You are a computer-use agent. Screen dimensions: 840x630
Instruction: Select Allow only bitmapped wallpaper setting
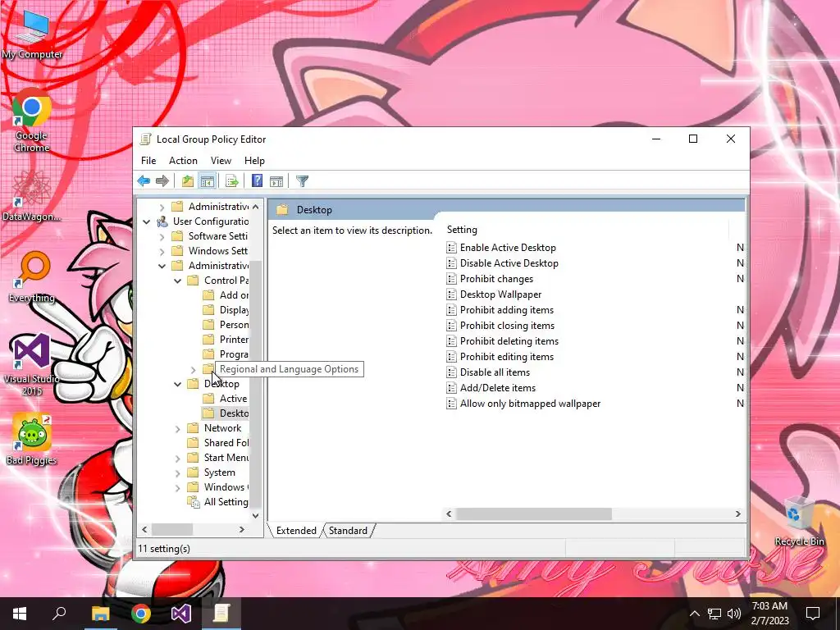point(524,404)
